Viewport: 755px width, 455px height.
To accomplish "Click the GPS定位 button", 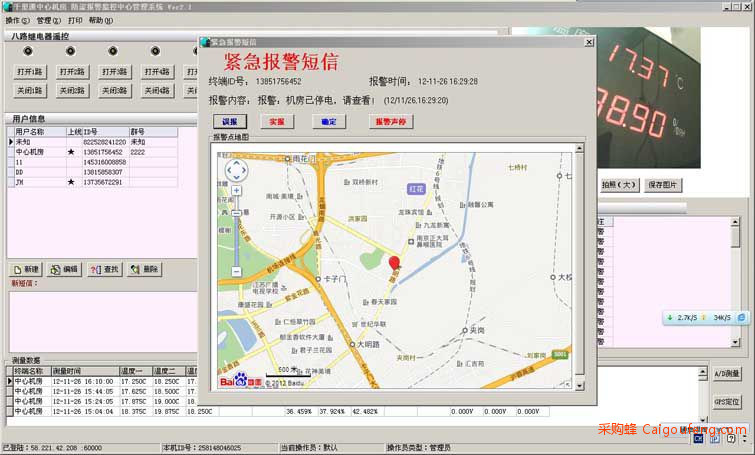I will [727, 402].
